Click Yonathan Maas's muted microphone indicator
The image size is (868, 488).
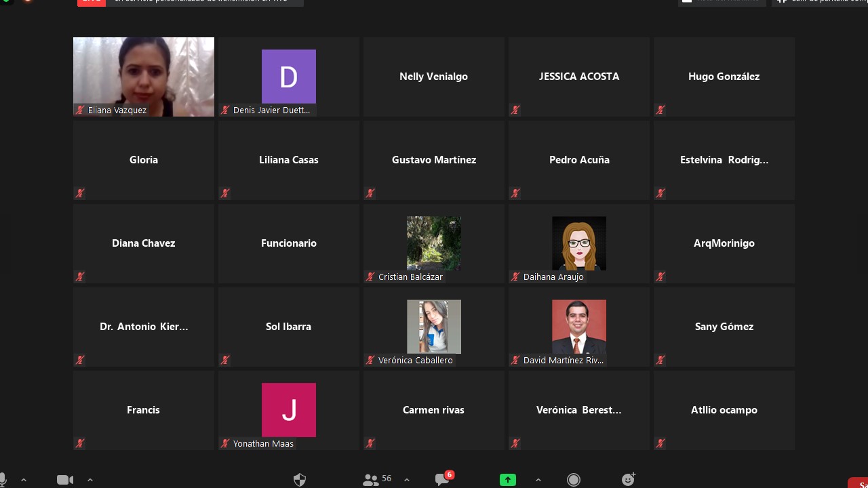pos(225,443)
